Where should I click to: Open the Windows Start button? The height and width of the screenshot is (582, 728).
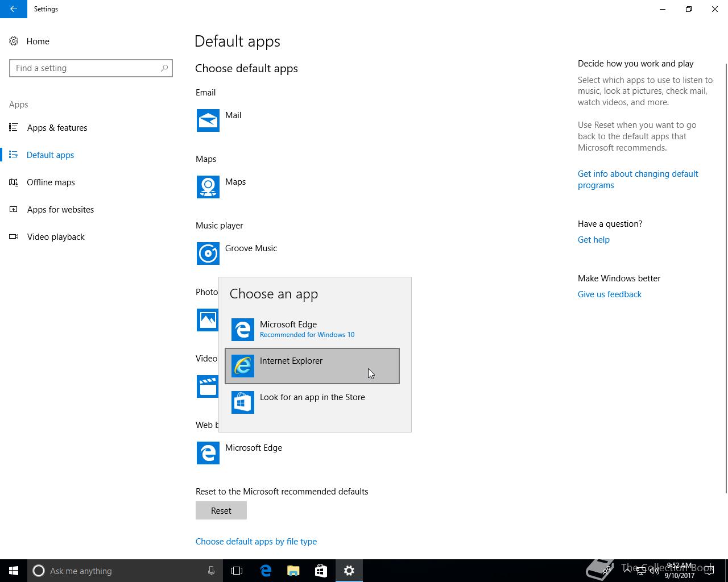14,571
